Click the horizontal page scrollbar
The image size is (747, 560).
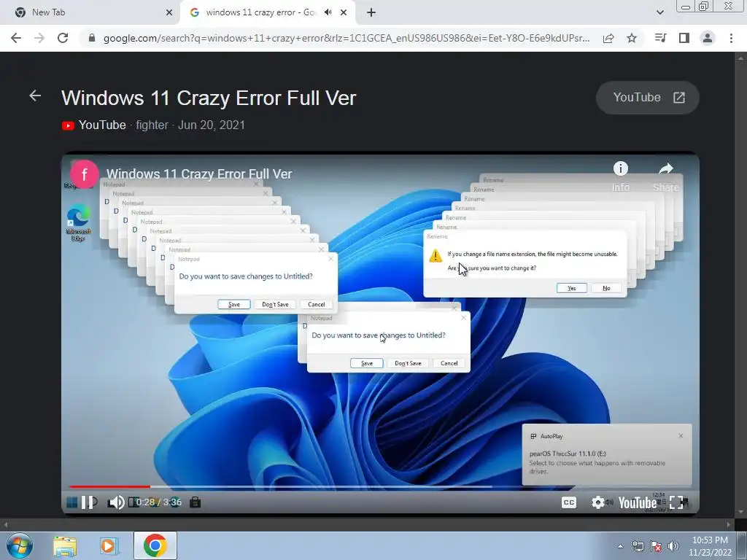click(x=367, y=525)
